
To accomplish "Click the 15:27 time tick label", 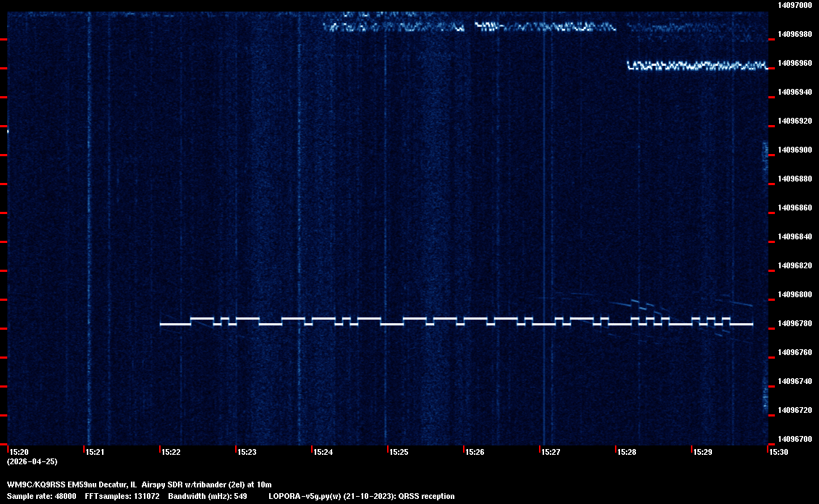I will [551, 452].
